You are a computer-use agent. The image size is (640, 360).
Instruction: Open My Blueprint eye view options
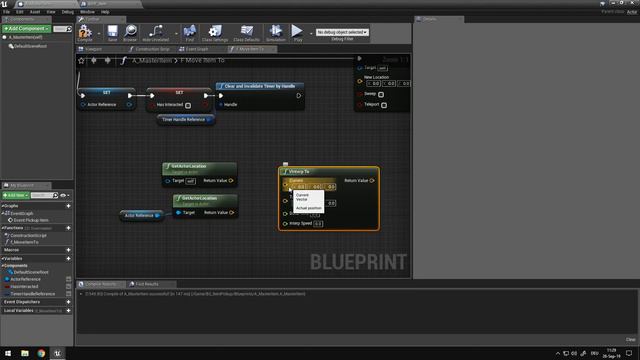point(64,196)
